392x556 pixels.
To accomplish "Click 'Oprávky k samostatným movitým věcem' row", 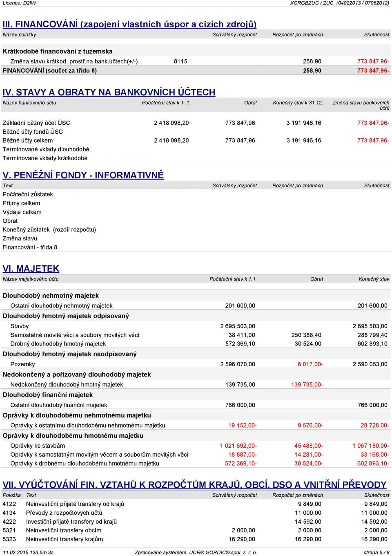I will click(x=196, y=455).
